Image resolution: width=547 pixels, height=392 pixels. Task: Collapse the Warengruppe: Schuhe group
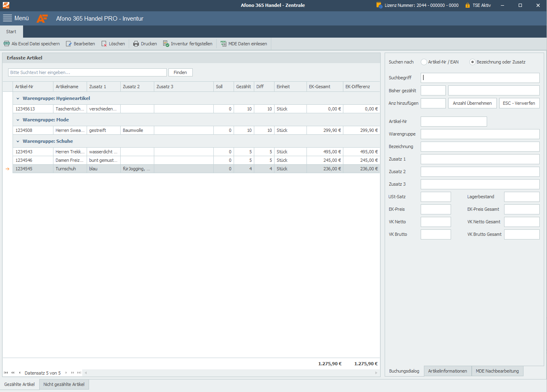pos(18,141)
